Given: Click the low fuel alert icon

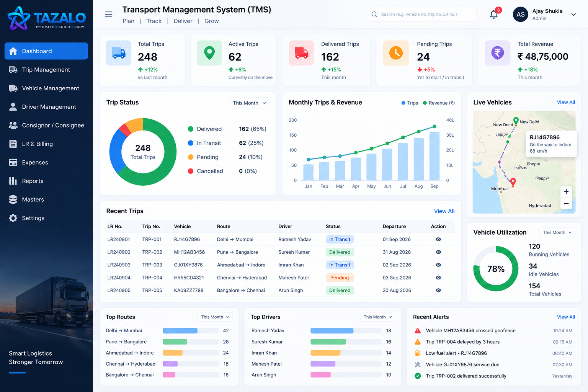Looking at the screenshot, I should 418,353.
